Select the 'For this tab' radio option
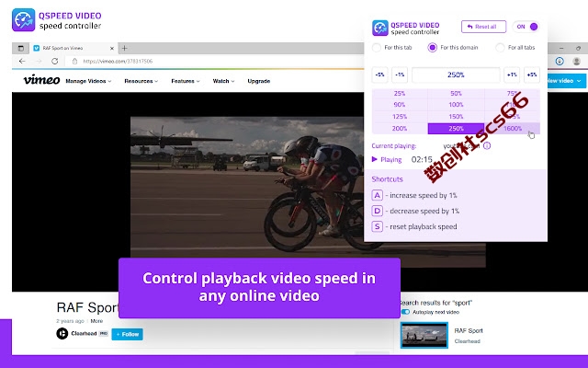The height and width of the screenshot is (368, 588). pyautogui.click(x=376, y=48)
